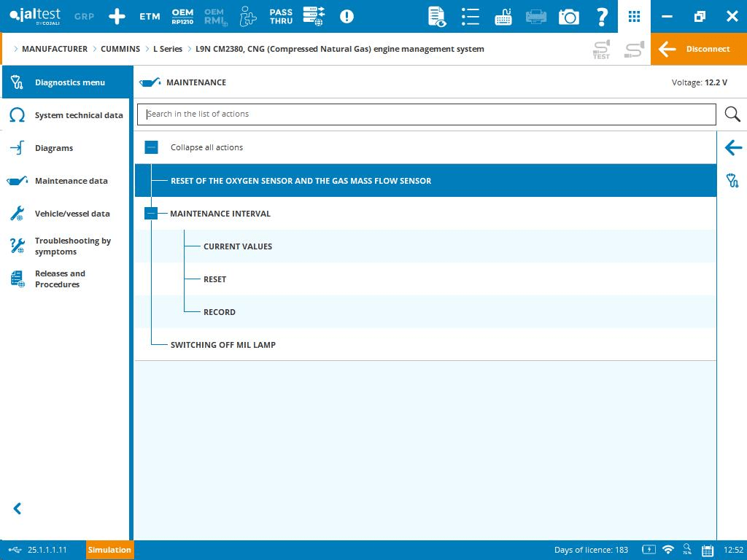The width and height of the screenshot is (747, 560).
Task: Click the PASS THRU icon
Action: [281, 16]
